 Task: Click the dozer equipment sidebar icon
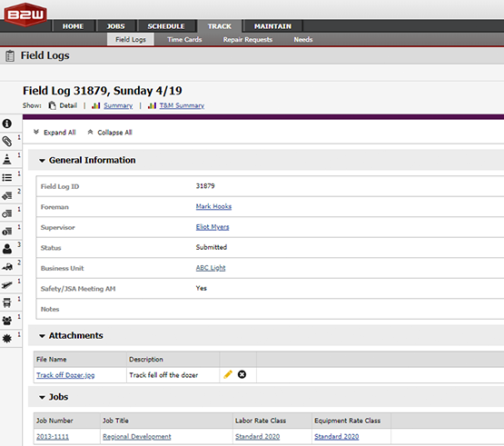7,266
